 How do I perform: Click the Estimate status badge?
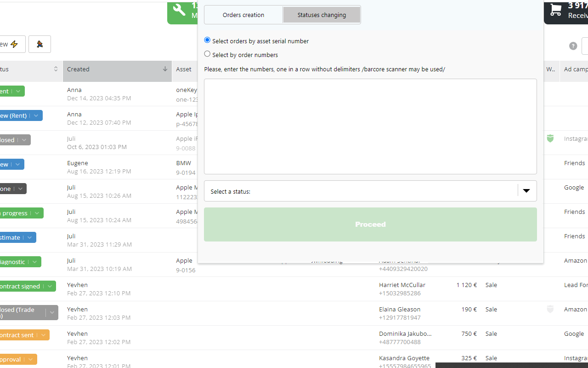[18, 237]
